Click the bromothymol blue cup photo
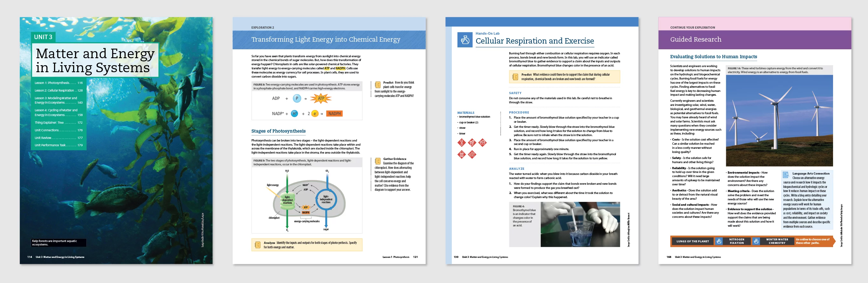This screenshot has height=283, width=868. point(580,224)
